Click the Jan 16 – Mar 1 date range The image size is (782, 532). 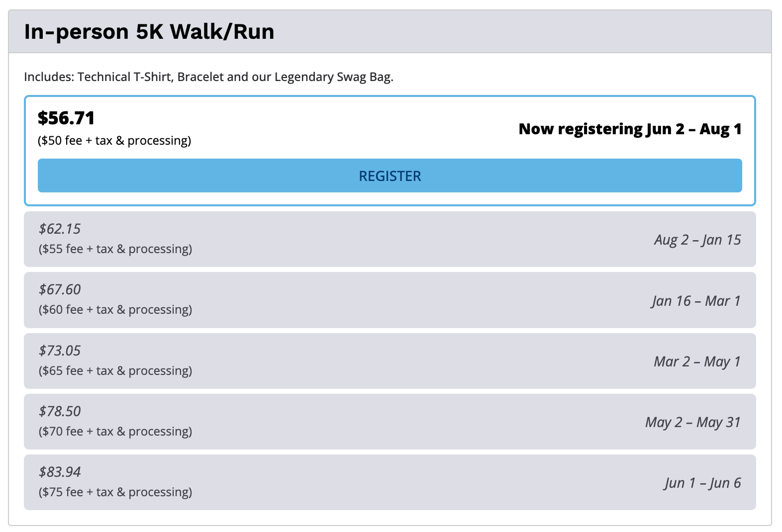[x=696, y=301]
